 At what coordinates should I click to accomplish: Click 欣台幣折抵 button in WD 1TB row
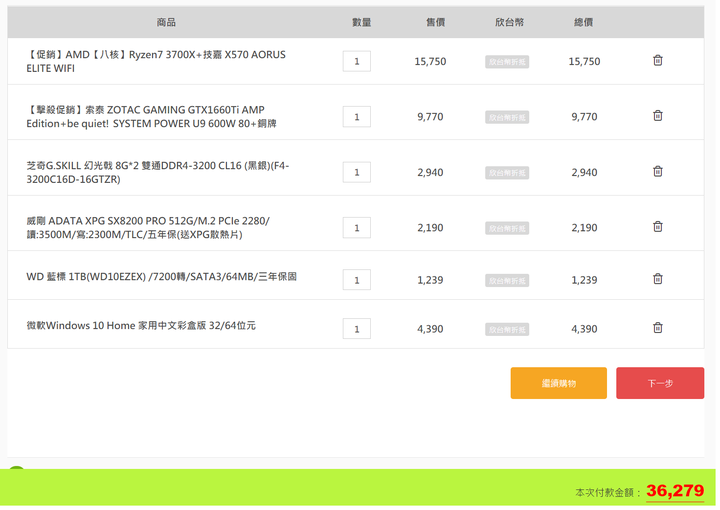click(507, 280)
